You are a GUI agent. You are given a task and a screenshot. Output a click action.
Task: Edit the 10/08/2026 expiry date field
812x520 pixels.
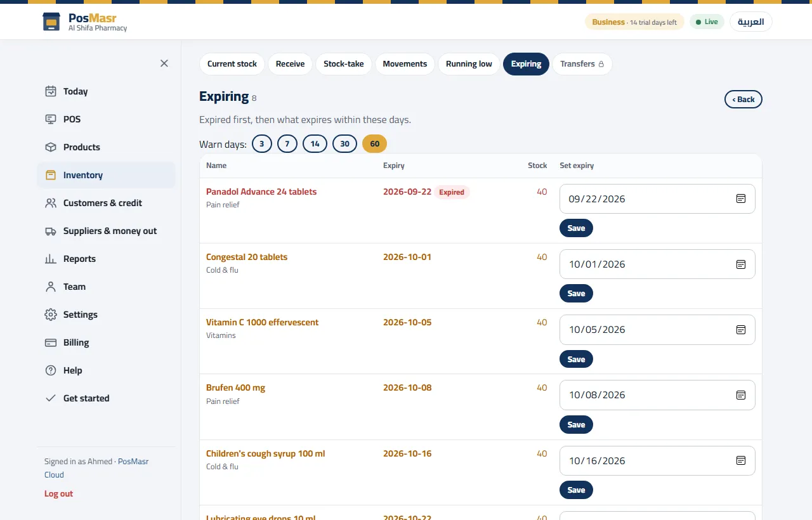(657, 395)
